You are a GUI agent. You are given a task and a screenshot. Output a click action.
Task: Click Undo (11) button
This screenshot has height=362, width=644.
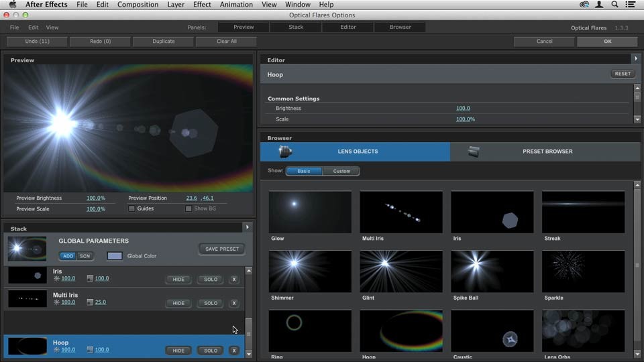tap(37, 42)
